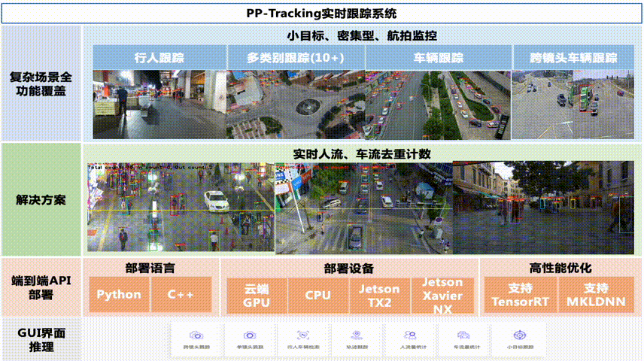The image size is (644, 361).
Task: Click the 复杂场景全功能覆盖 side label
Action: (x=41, y=83)
